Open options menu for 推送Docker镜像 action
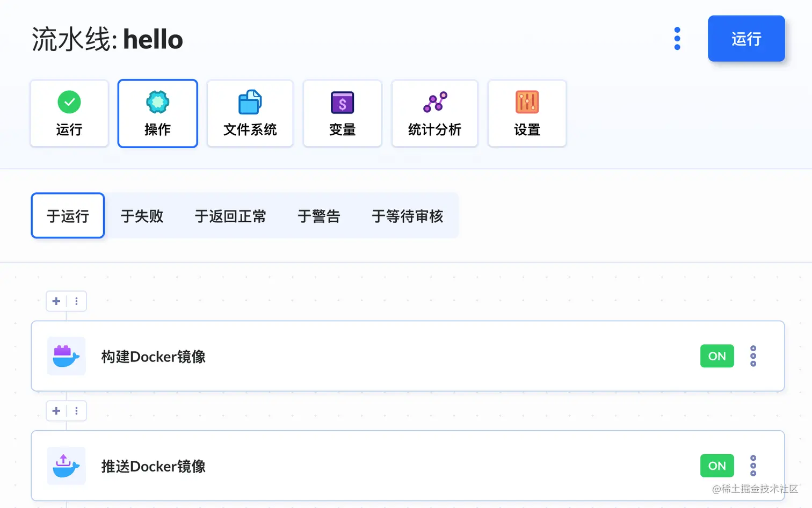This screenshot has width=812, height=508. (753, 466)
